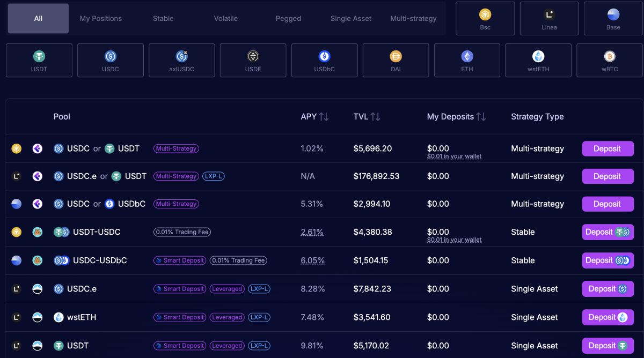Select the All filter tab

[x=38, y=18]
